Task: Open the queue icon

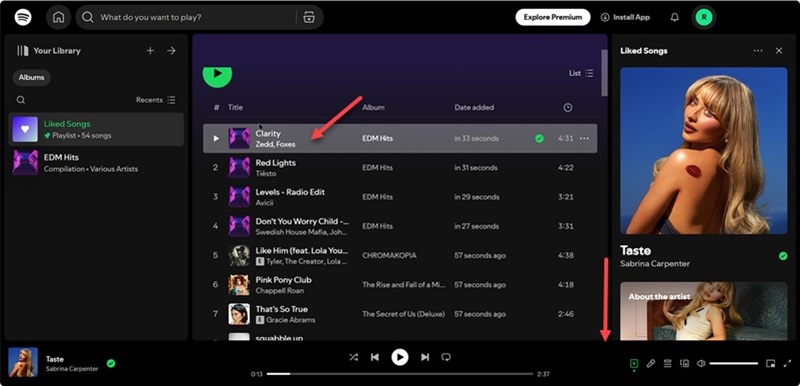Action: 667,364
